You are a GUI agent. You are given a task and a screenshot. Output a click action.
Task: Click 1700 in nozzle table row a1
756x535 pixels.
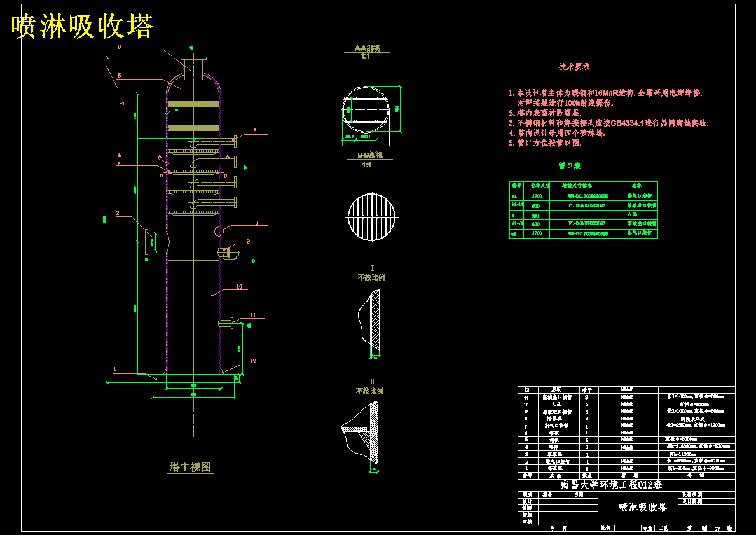click(x=537, y=197)
